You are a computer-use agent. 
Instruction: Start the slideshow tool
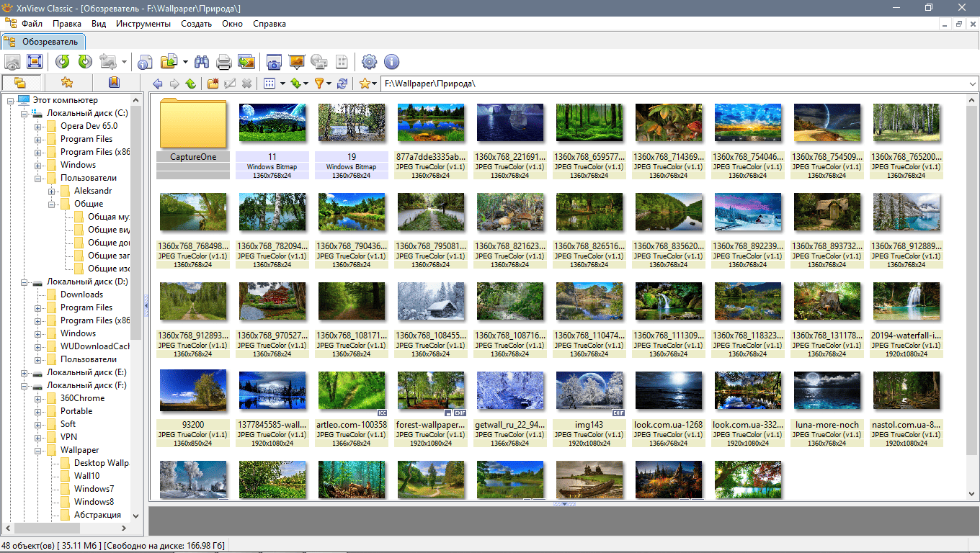pos(296,62)
